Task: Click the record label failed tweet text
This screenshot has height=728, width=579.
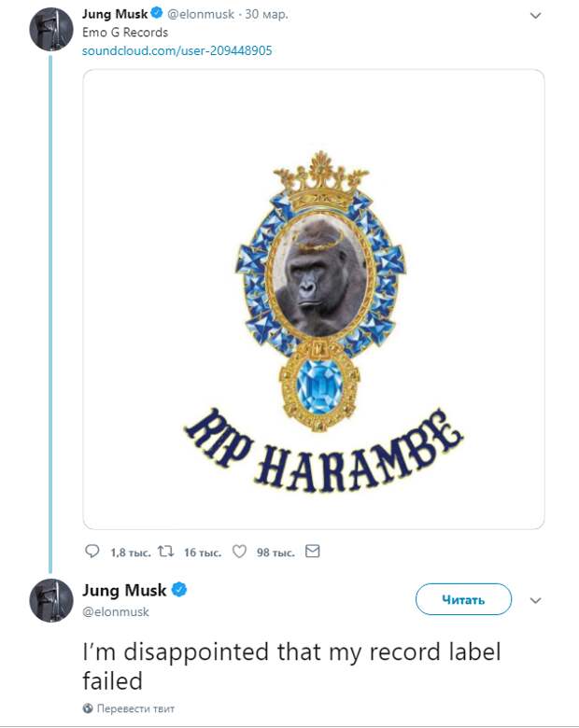Action: click(x=291, y=665)
